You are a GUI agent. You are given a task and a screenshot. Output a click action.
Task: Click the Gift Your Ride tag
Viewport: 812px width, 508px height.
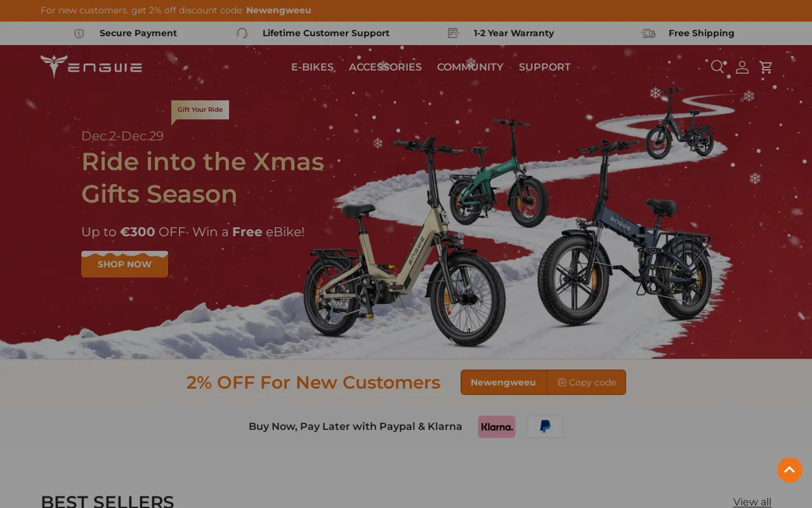click(200, 110)
